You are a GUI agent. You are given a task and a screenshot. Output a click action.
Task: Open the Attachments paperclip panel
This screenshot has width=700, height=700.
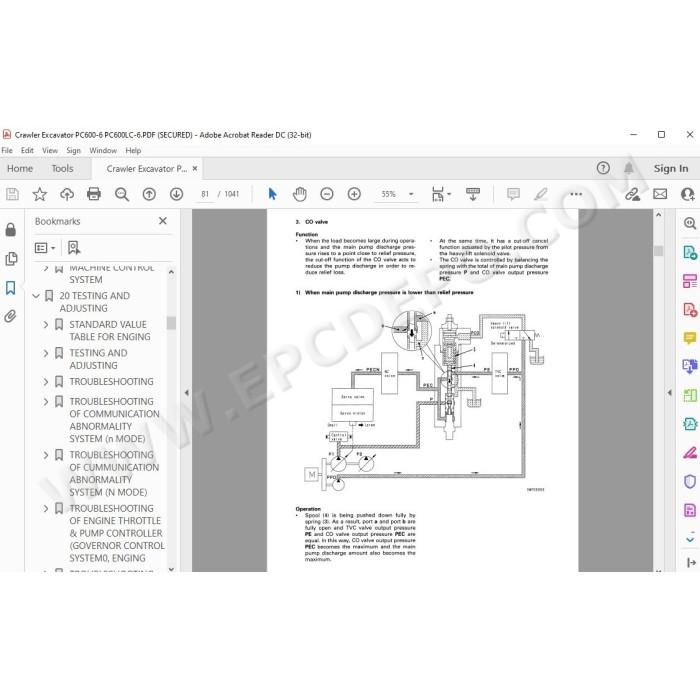[10, 317]
